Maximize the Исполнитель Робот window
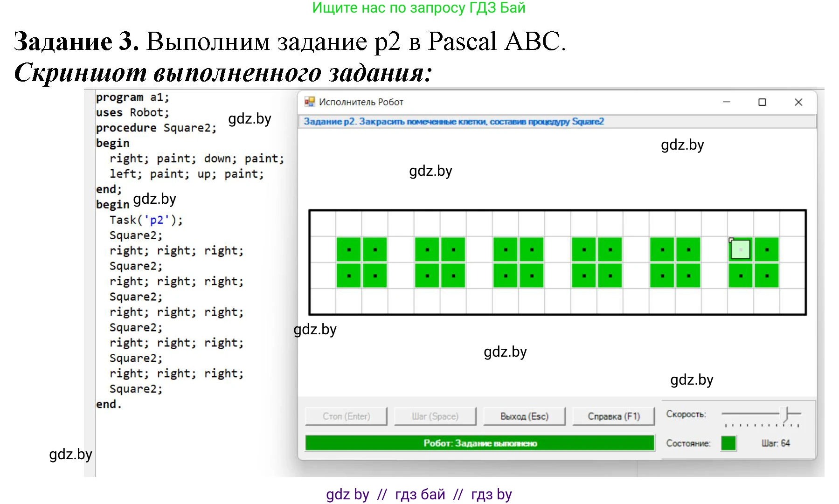This screenshot has width=839, height=504. [762, 102]
